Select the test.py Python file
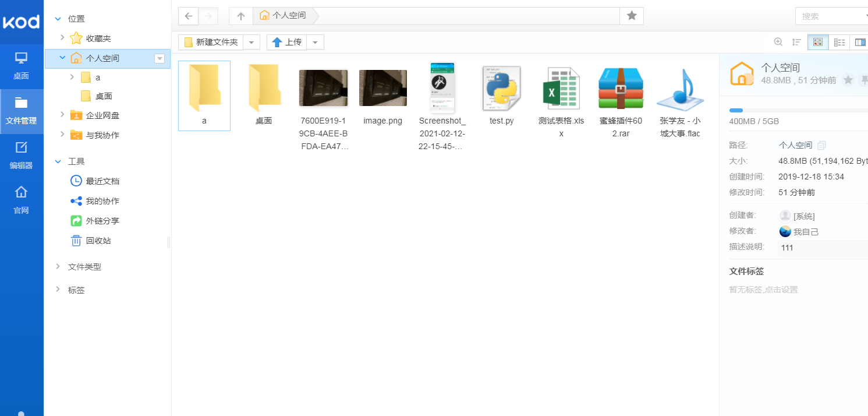 coord(502,96)
